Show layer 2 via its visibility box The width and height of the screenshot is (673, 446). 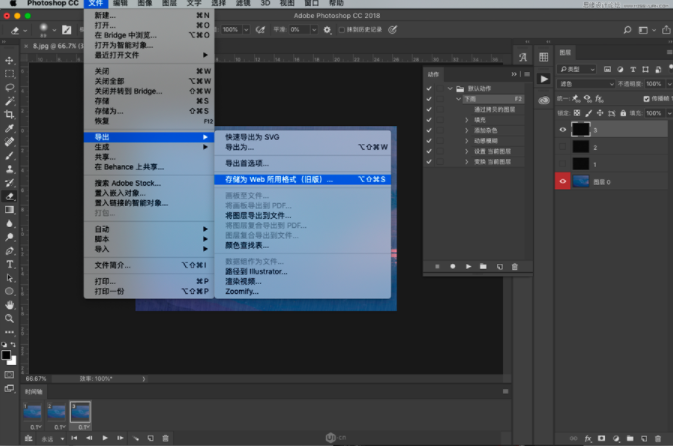point(563,146)
